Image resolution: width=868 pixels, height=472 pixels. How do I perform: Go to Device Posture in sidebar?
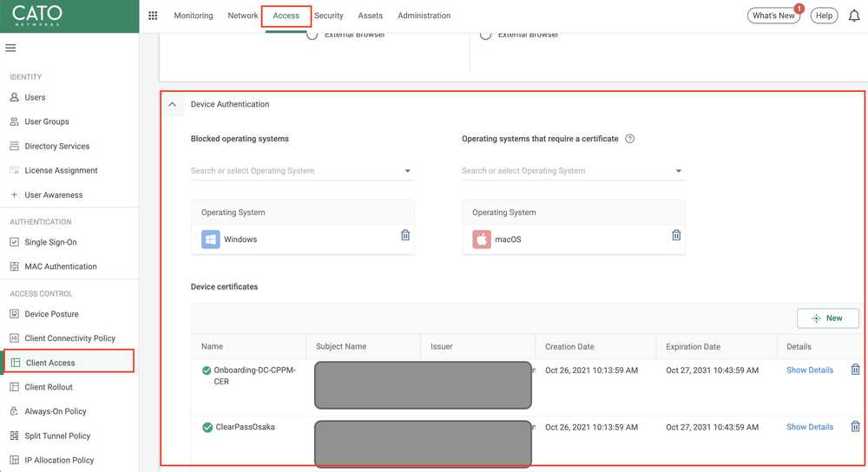[51, 314]
